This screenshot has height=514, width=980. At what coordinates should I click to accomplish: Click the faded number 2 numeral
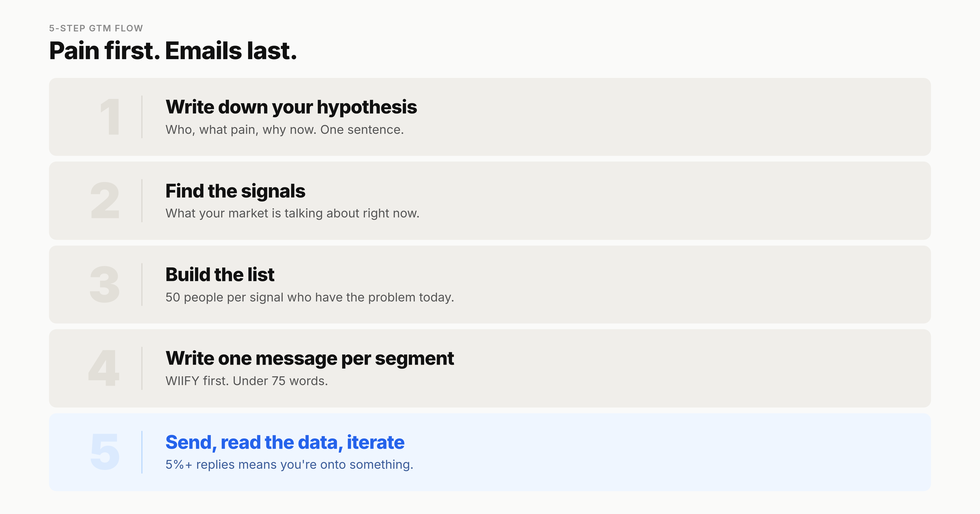point(105,200)
